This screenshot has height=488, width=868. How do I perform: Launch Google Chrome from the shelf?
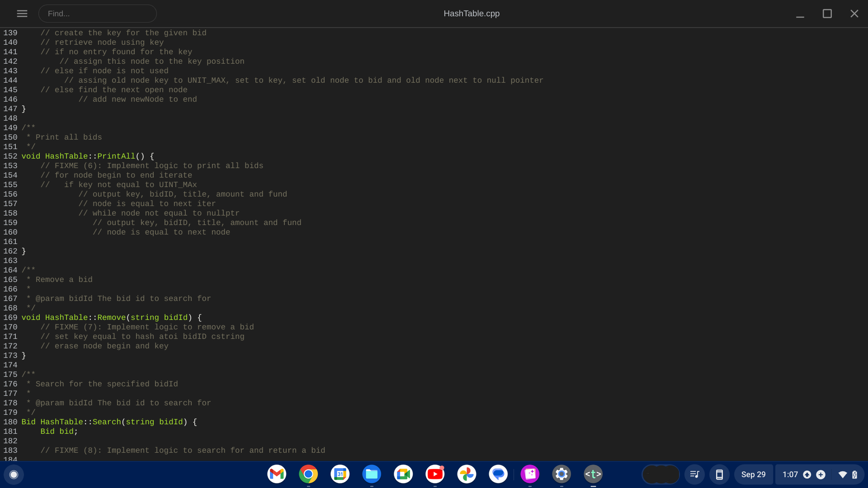308,474
